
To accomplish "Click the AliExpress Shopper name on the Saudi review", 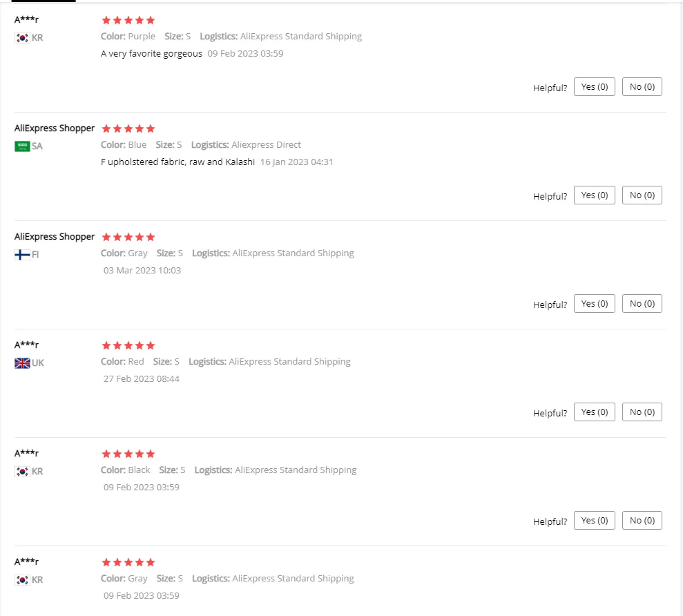I will pos(55,128).
